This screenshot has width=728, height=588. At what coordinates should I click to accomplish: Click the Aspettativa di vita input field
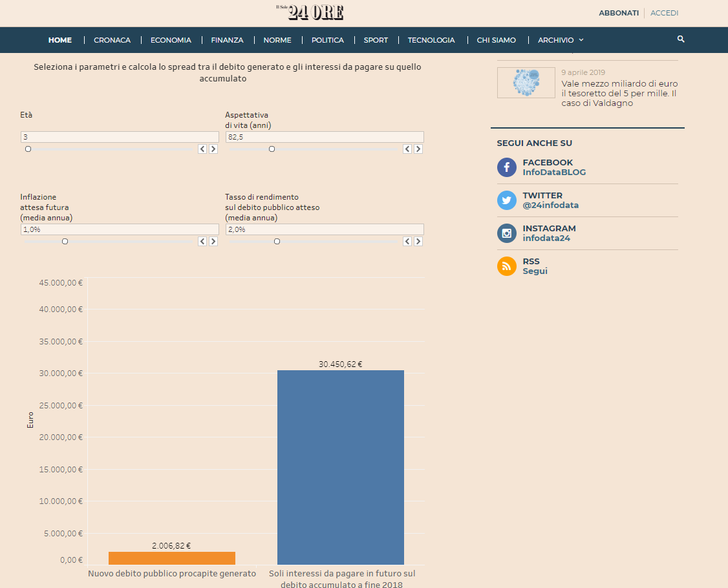(325, 137)
